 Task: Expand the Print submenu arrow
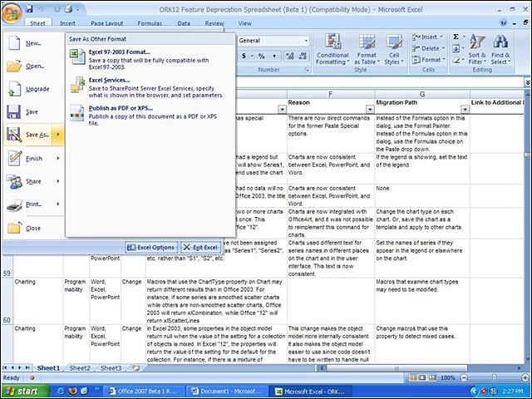[x=58, y=204]
